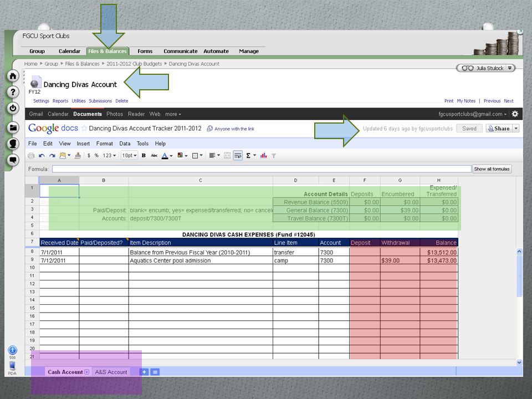
Task: Expand the Google bar 'more' menu
Action: (173, 114)
